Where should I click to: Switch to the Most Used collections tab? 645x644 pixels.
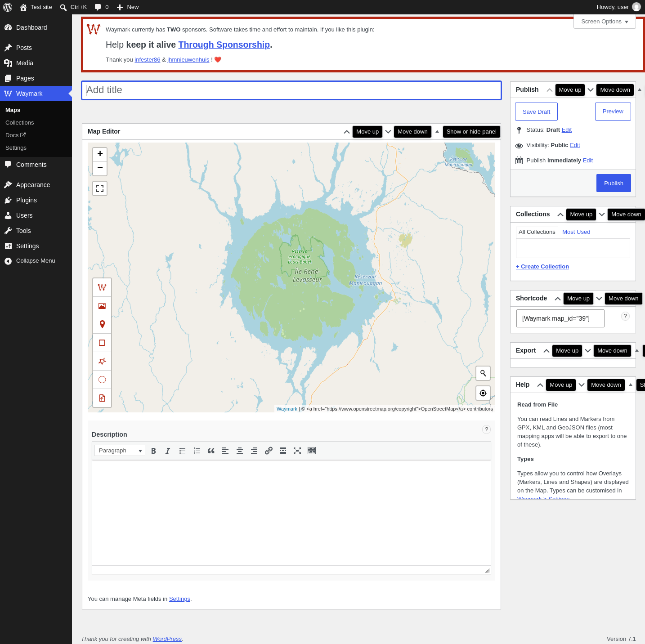tap(576, 232)
